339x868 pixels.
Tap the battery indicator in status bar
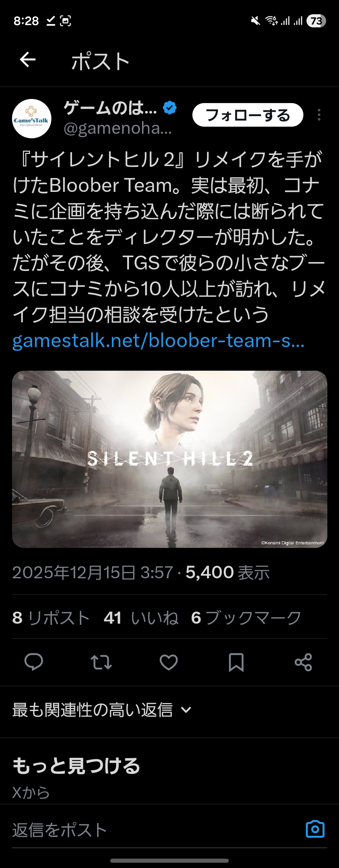coord(316,21)
